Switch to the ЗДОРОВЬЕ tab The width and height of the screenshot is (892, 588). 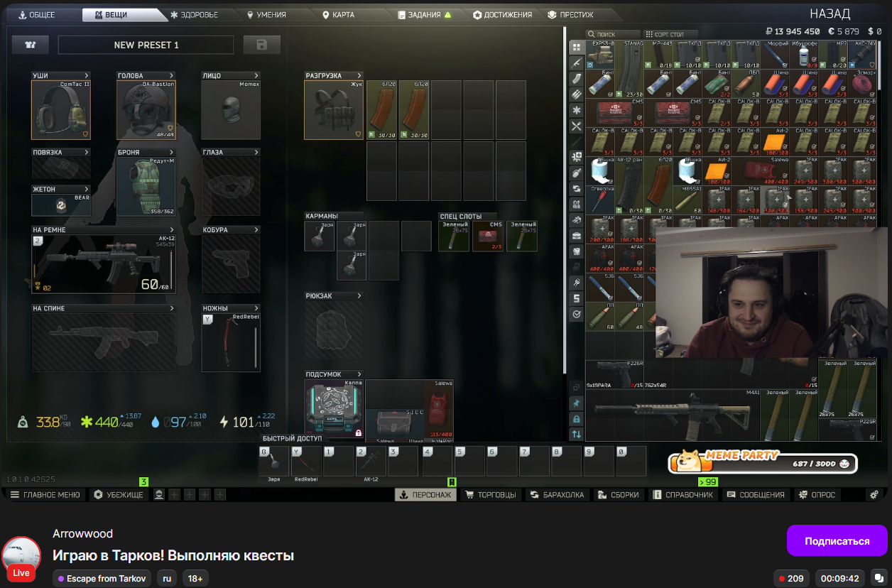tap(195, 15)
